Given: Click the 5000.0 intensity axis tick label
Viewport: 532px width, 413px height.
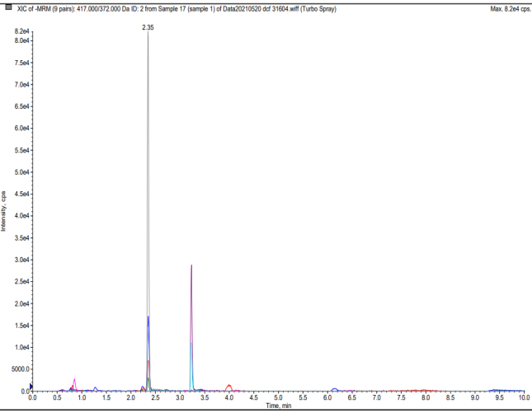Looking at the screenshot, I should point(18,369).
